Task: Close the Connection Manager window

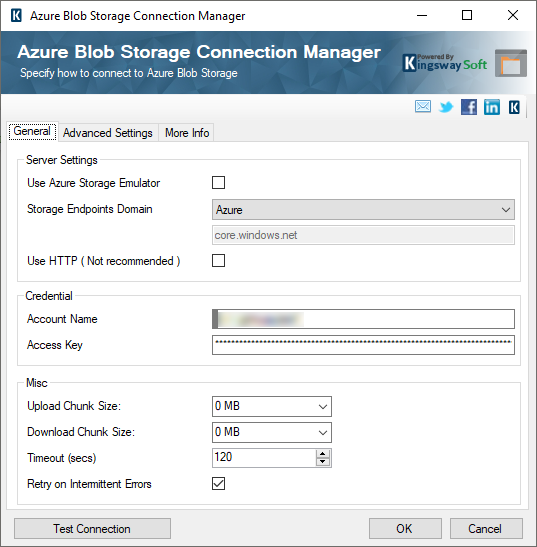Action: click(513, 15)
